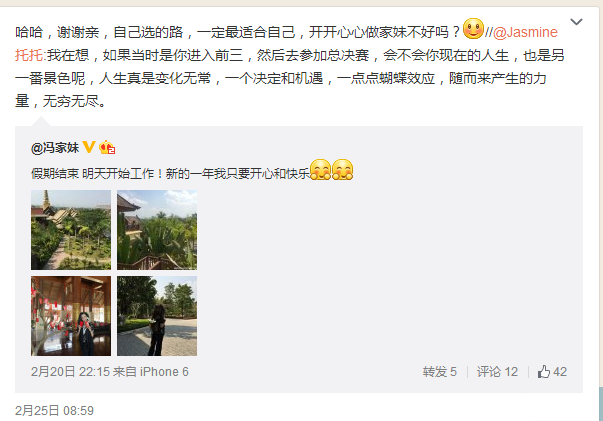Click the 2月25日 08:59 post timestamp

pos(54,411)
